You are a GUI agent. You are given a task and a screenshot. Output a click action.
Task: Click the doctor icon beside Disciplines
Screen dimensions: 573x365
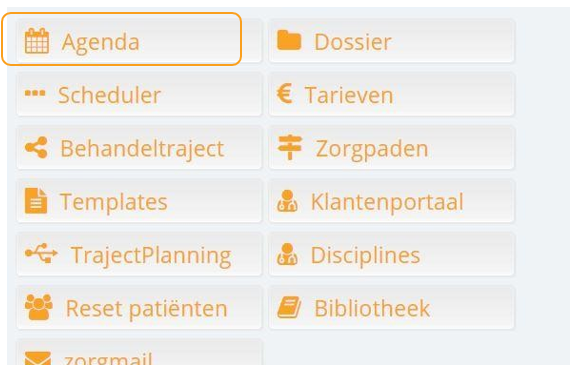point(287,254)
